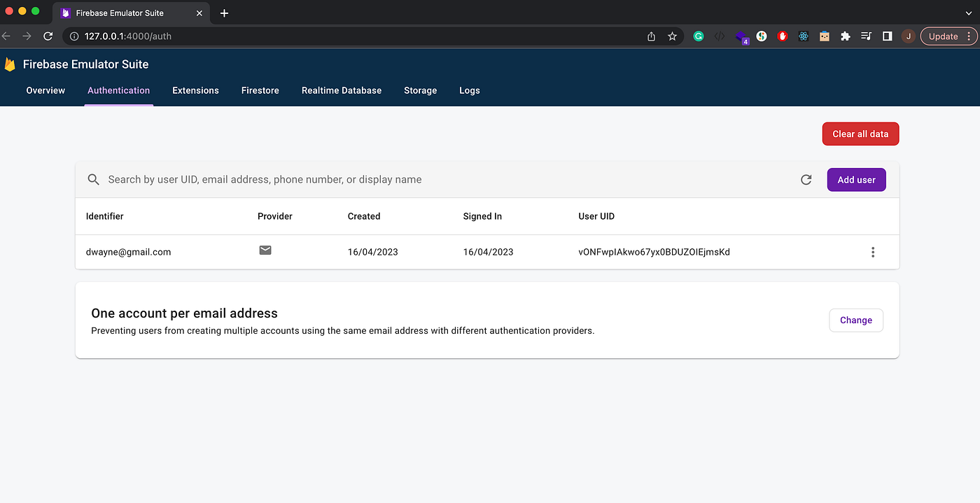
Task: Click the red stop-hand blocker extension
Action: tap(783, 36)
